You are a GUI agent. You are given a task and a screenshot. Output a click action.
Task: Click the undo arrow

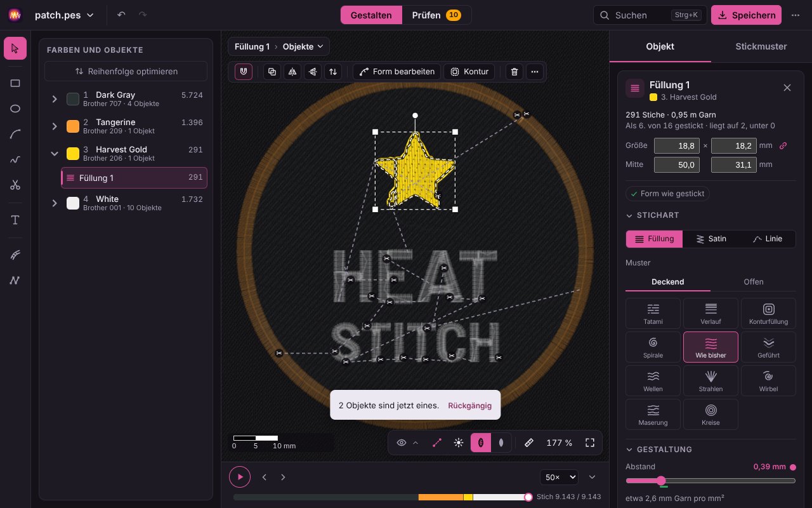(x=122, y=15)
